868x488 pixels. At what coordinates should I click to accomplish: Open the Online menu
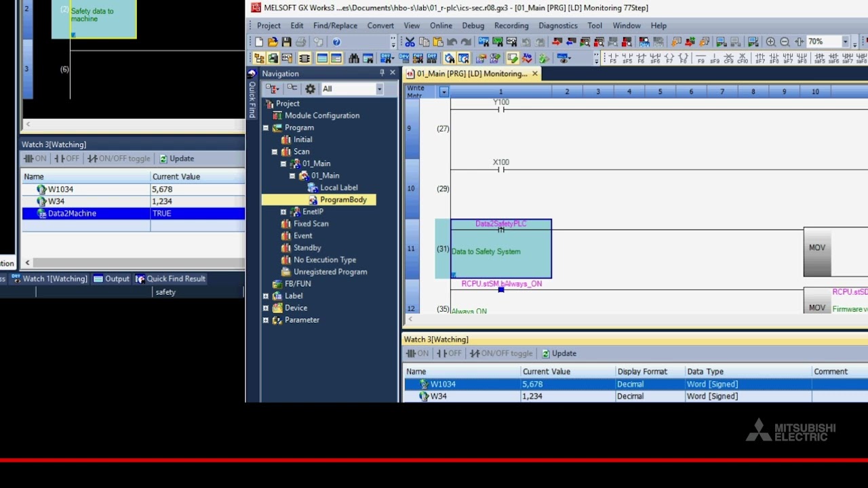[441, 26]
